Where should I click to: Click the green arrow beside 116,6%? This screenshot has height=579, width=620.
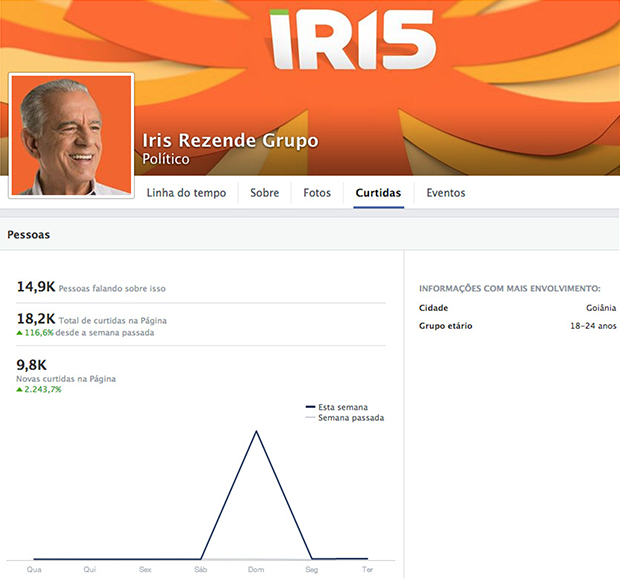pyautogui.click(x=19, y=333)
